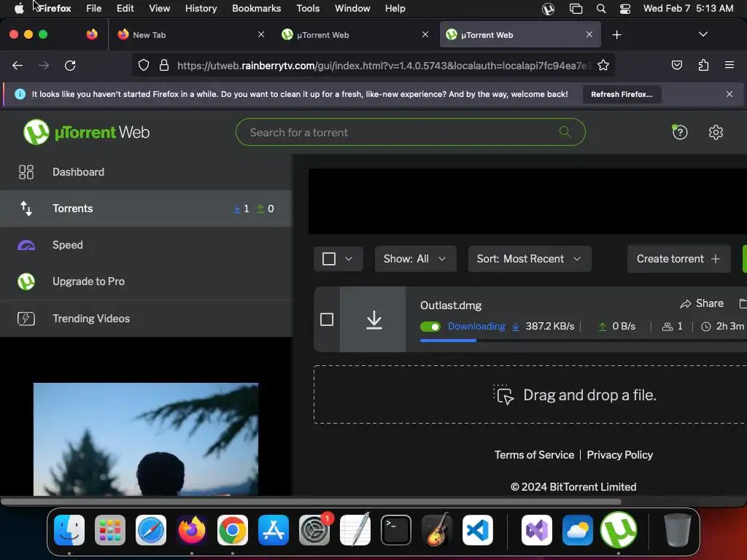Viewport: 747px width, 560px height.
Task: Click the peers count icon
Action: pos(667,327)
